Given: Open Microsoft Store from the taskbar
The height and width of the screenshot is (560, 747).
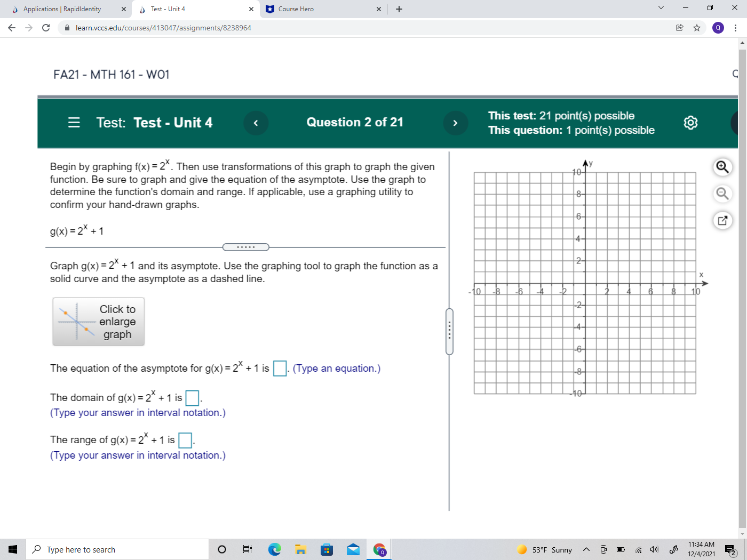Looking at the screenshot, I should tap(327, 549).
